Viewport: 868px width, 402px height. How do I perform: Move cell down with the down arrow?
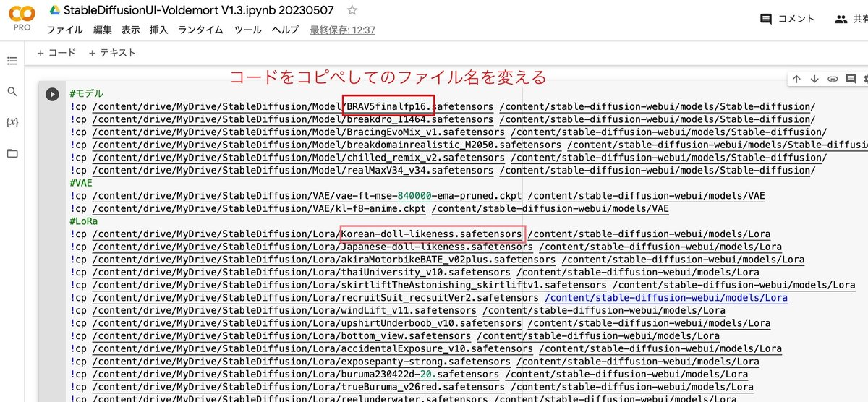coord(814,79)
